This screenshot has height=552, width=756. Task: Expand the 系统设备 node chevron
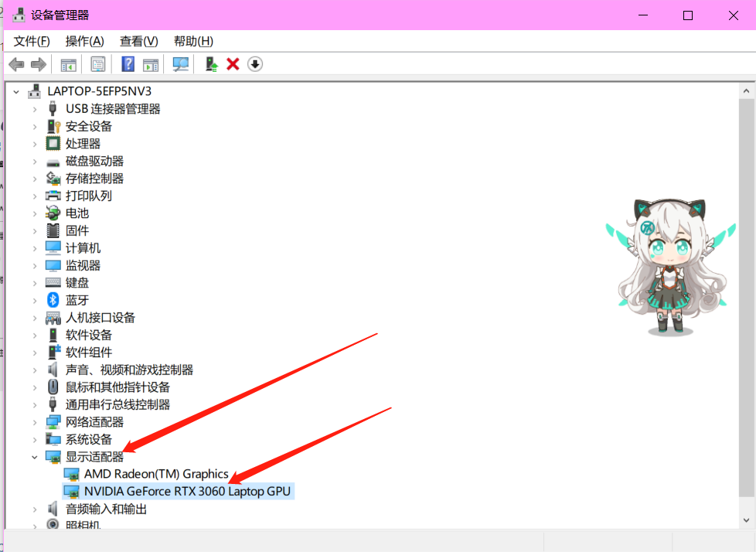(35, 440)
